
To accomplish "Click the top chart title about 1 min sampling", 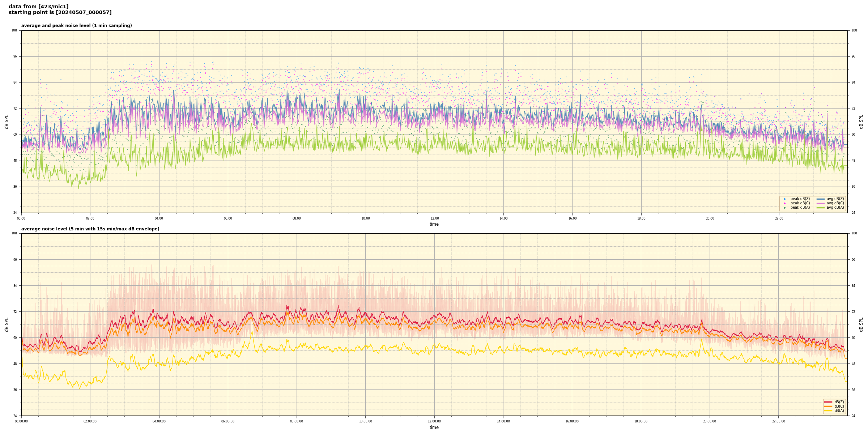I will point(76,26).
